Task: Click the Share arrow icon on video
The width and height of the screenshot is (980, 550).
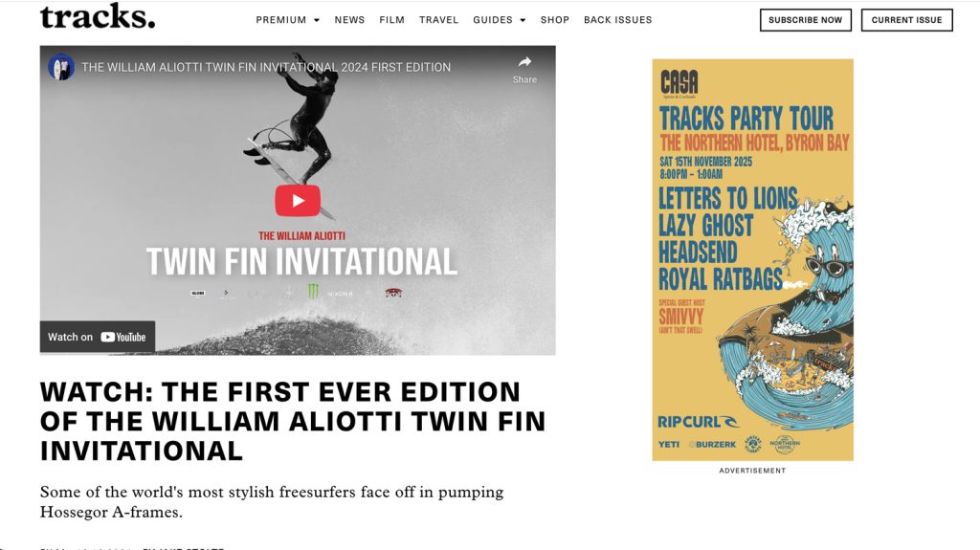Action: tap(524, 62)
